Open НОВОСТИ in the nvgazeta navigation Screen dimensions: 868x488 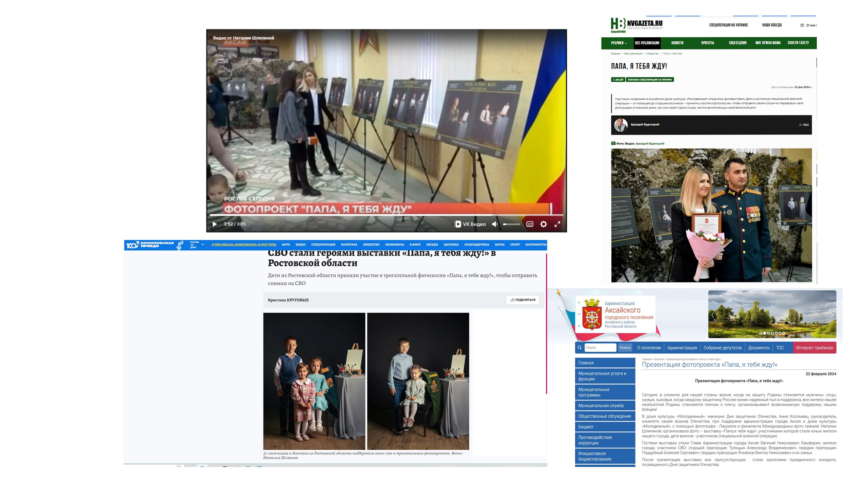[677, 43]
